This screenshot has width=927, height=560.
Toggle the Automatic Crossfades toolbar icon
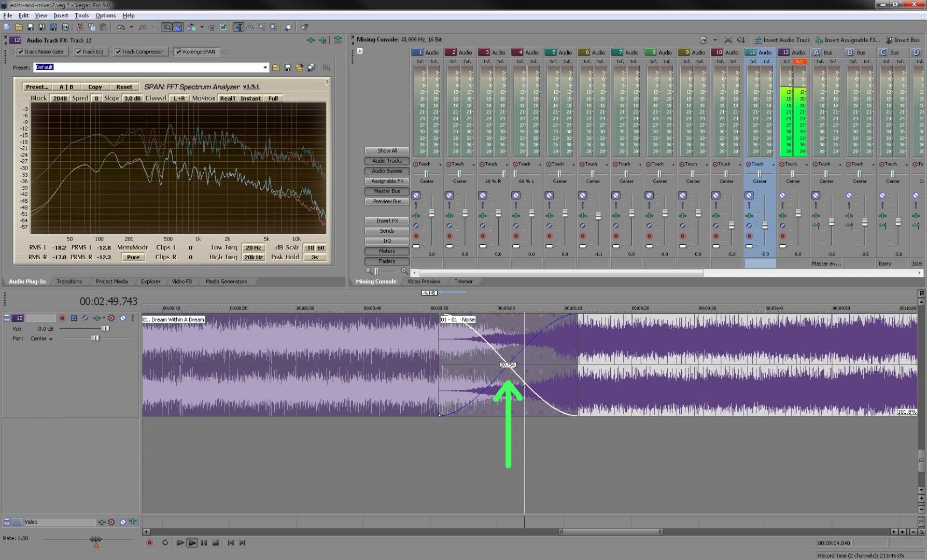point(178,27)
